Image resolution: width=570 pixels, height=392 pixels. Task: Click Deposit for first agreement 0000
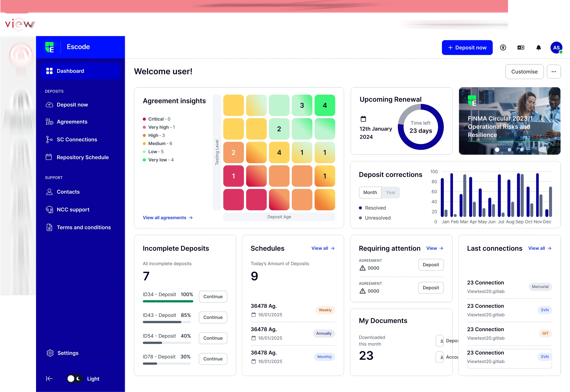tap(431, 265)
